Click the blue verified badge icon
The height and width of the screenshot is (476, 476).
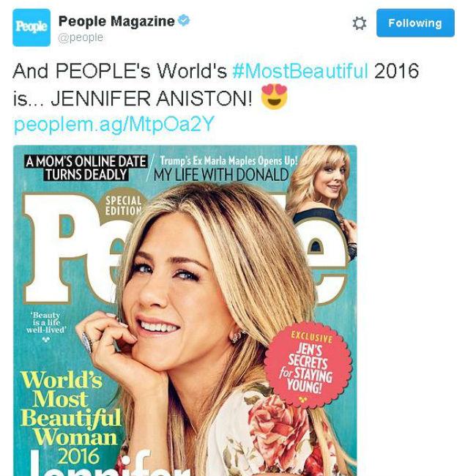[184, 21]
